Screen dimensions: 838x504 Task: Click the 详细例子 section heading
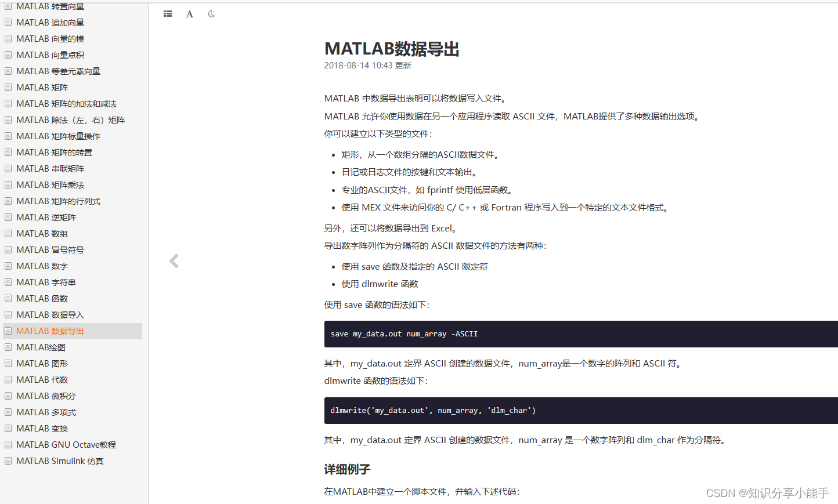(x=347, y=469)
